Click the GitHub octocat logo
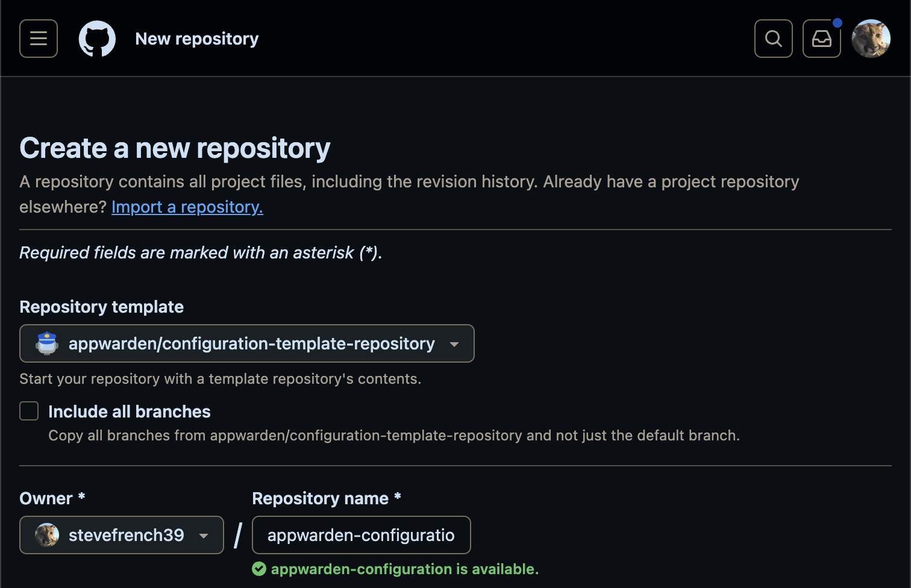Viewport: 911px width, 588px height. coord(97,39)
